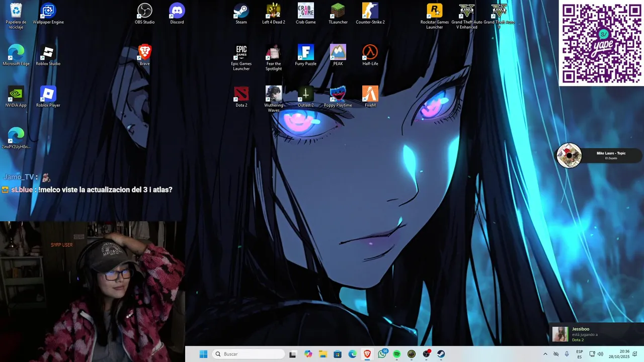Open File Explorer from the taskbar
Viewport: 644px width, 362px height.
pyautogui.click(x=323, y=354)
